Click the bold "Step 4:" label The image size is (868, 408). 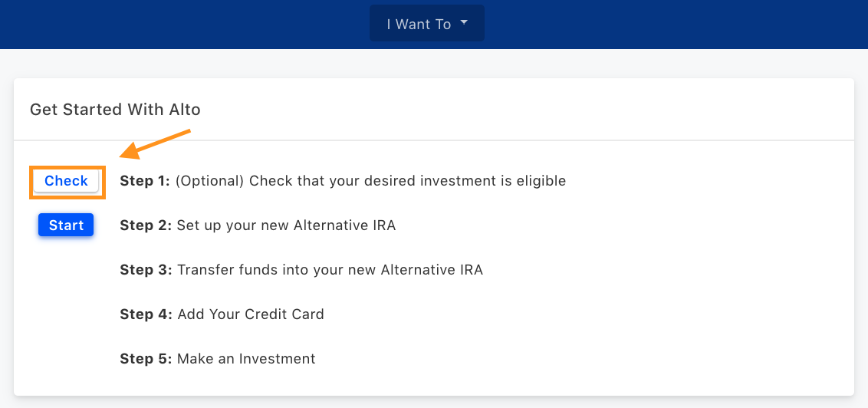146,314
